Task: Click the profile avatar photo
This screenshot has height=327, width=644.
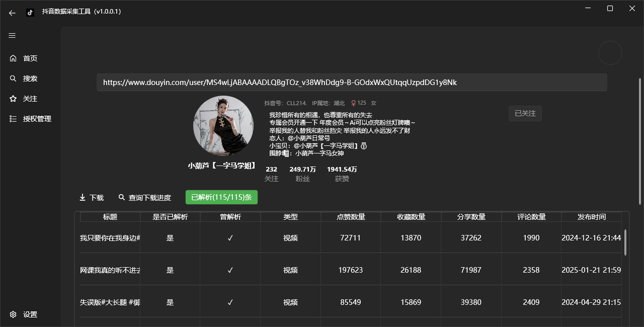Action: pos(223,126)
